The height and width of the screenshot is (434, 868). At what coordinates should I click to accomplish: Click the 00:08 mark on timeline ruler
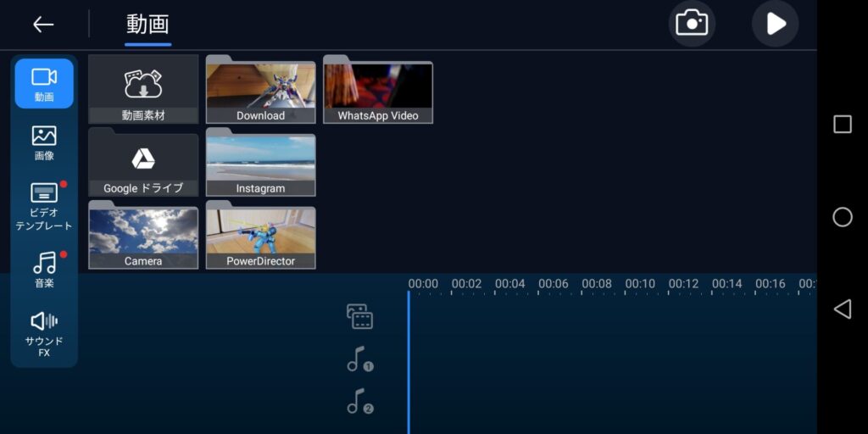(x=597, y=284)
